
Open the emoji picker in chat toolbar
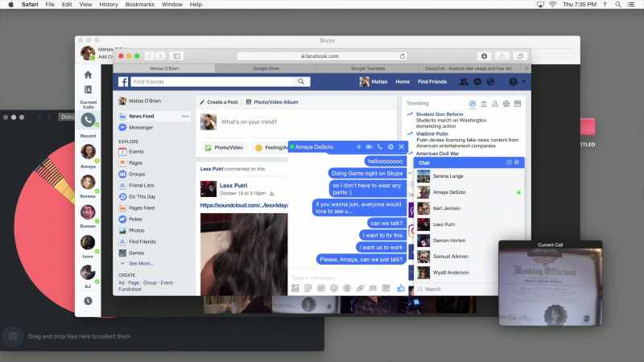(334, 289)
